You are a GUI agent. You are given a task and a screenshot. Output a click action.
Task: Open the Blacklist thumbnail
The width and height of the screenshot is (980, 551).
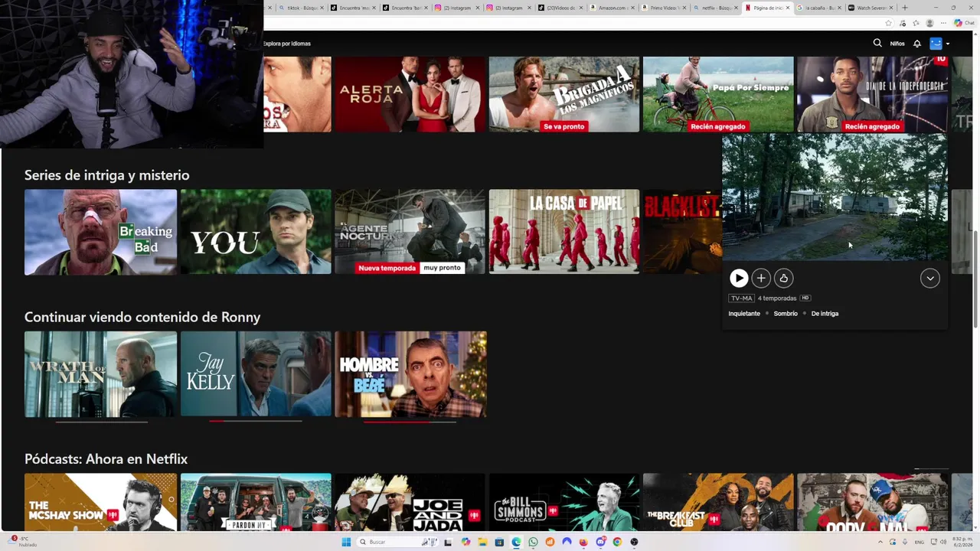(x=682, y=232)
